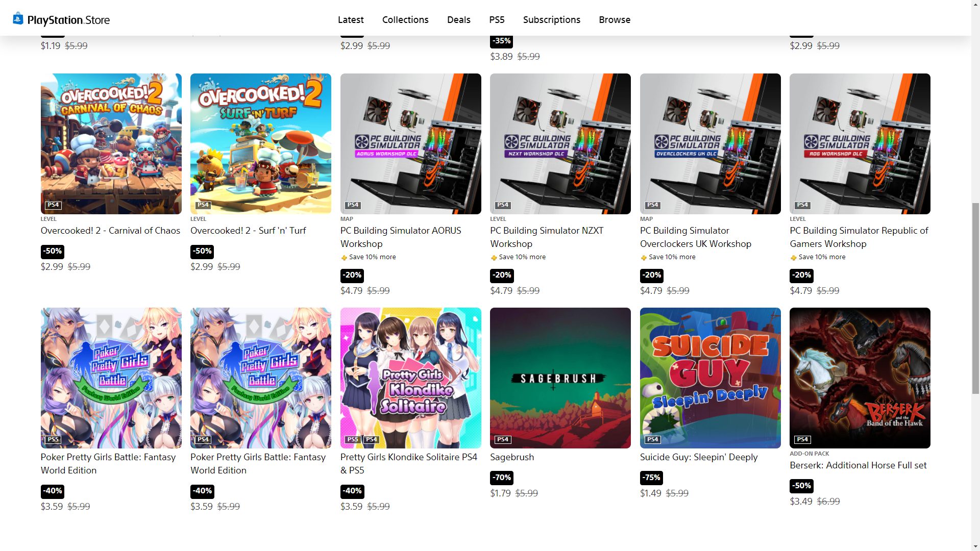Screen dimensions: 980x551
Task: Open the Latest menu item
Action: [x=351, y=20]
